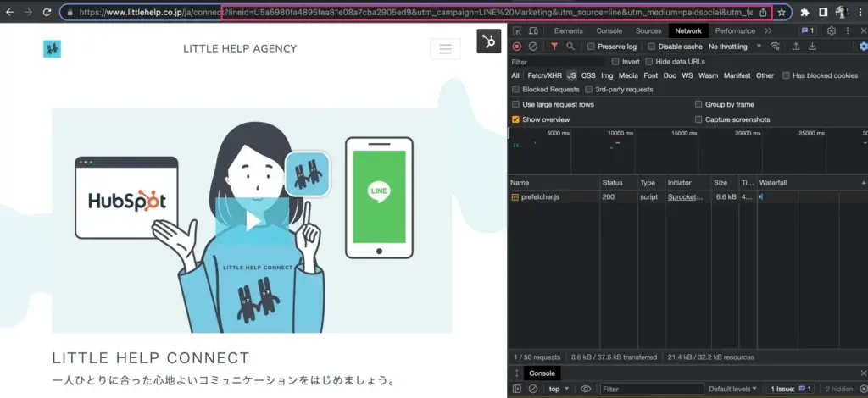
Task: Uncheck Show overview checkbox
Action: [x=516, y=119]
